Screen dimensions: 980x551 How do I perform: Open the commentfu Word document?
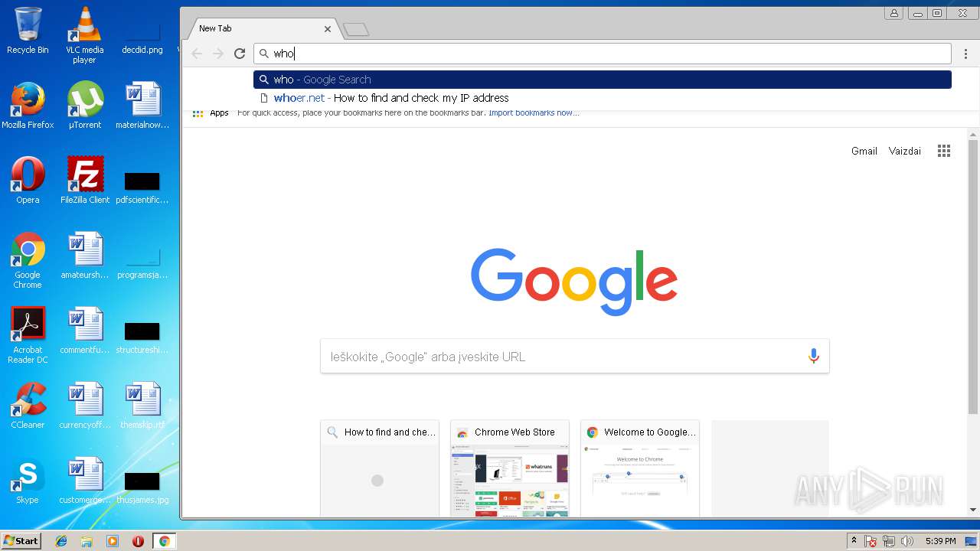tap(84, 331)
